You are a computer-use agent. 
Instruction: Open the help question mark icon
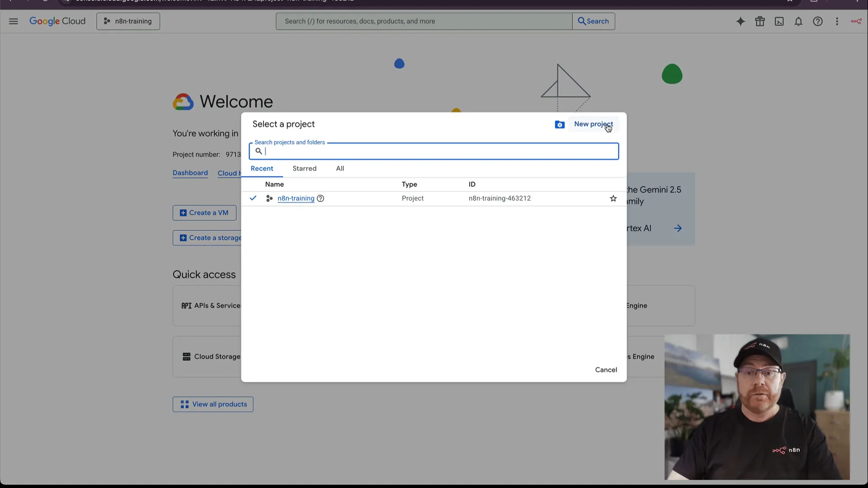point(818,21)
